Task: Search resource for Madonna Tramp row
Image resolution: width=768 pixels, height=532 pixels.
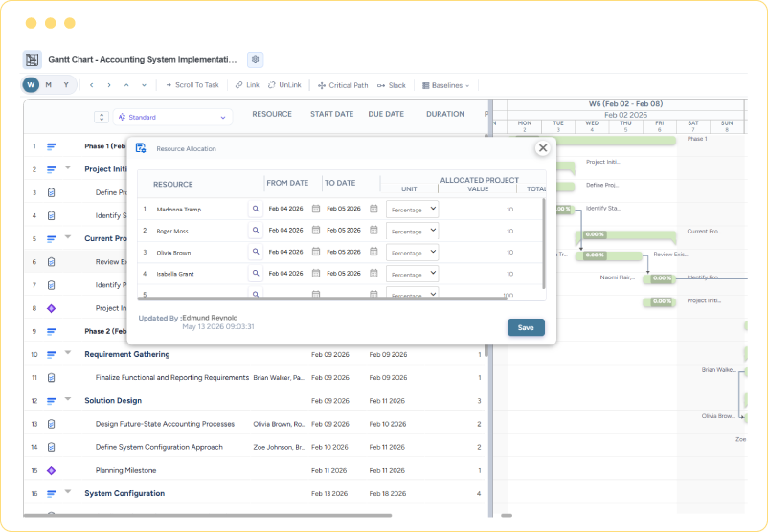Action: [256, 209]
